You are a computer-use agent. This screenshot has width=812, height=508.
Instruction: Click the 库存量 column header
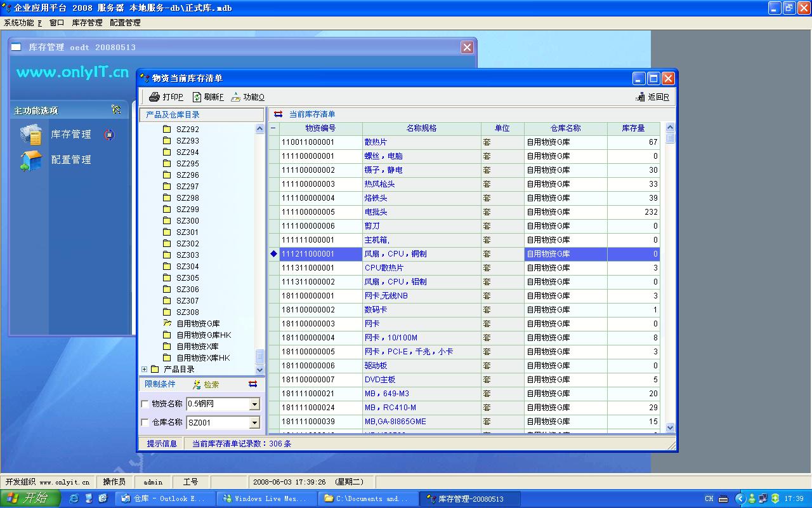click(633, 128)
